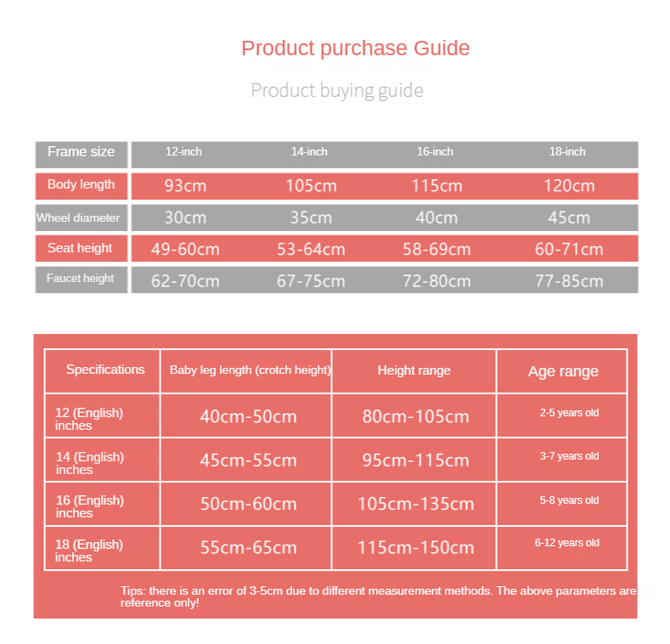
Task: Select the 'Frame size' row label
Action: pos(82,153)
